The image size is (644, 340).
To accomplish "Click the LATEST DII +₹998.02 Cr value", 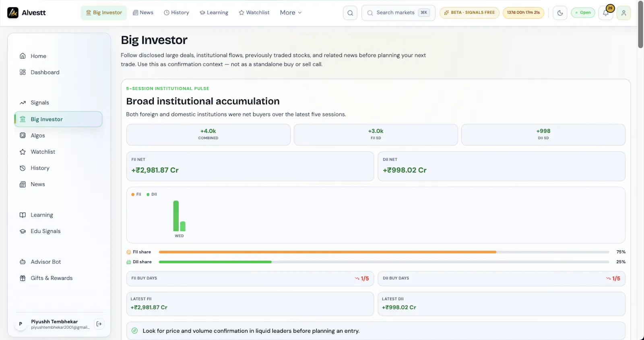I will click(x=399, y=307).
